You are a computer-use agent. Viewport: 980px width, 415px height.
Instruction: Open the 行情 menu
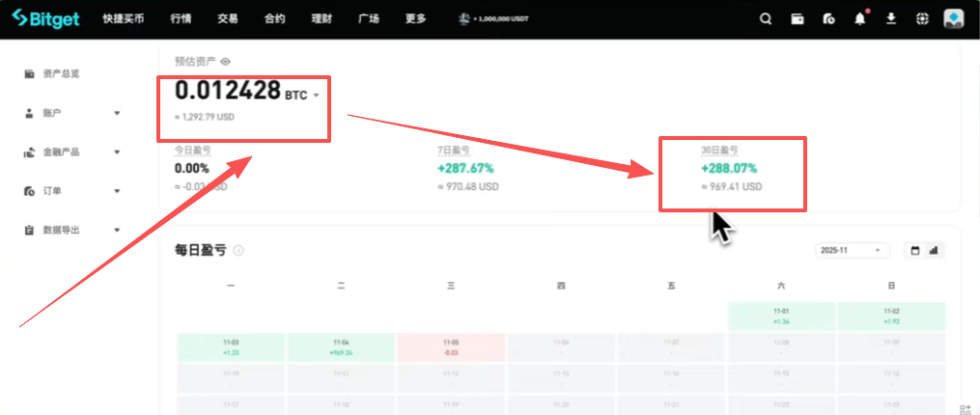click(x=181, y=18)
